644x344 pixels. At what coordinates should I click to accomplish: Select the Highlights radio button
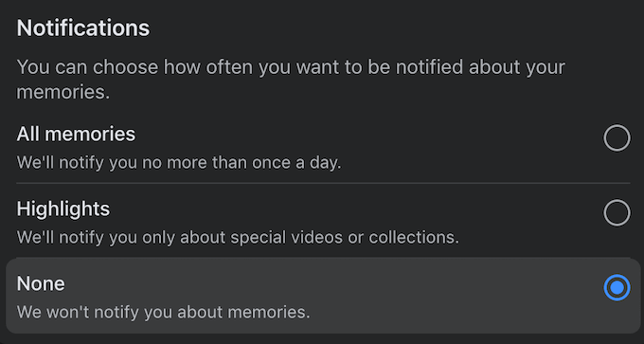(x=617, y=212)
